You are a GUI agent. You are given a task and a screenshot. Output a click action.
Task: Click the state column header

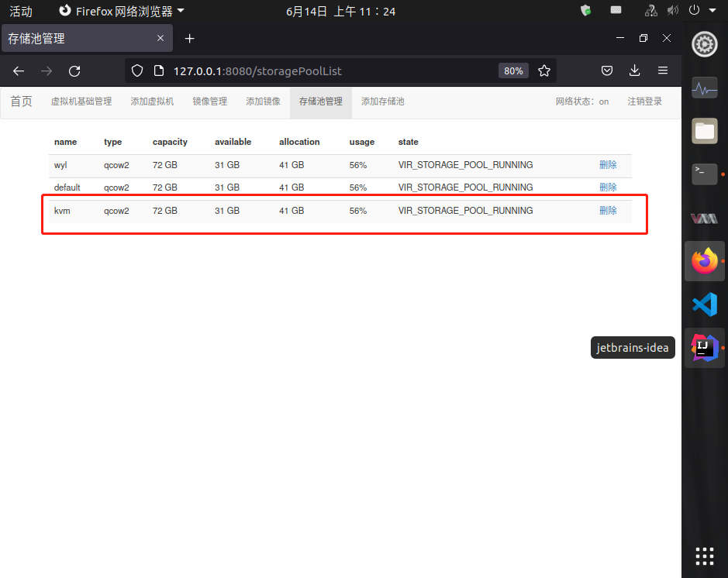click(408, 142)
